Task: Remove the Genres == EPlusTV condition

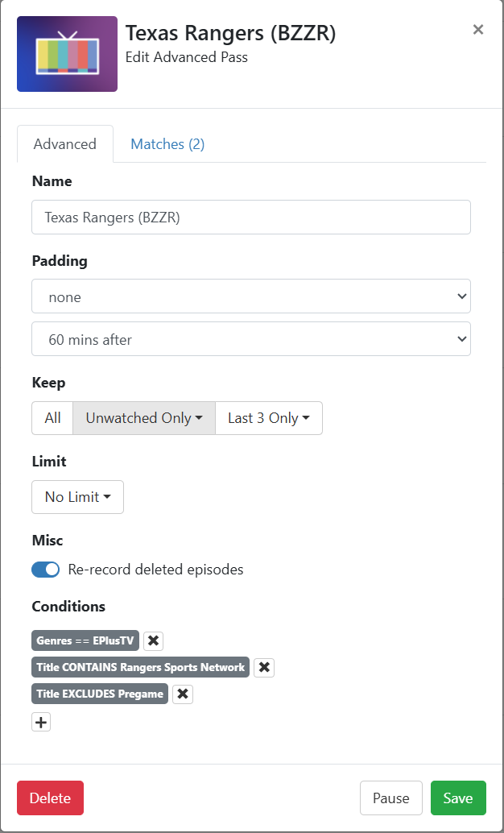Action: [x=154, y=640]
